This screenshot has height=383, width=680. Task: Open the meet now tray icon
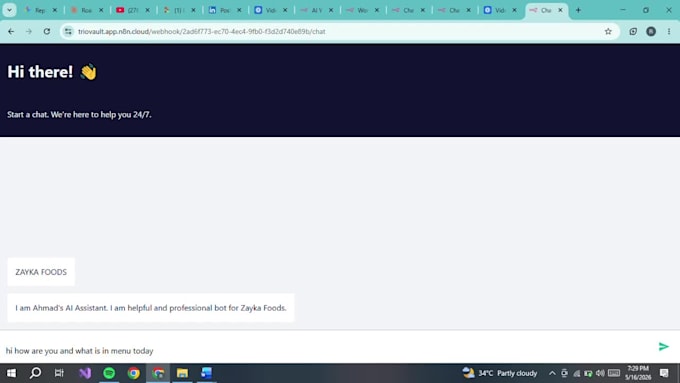click(564, 373)
